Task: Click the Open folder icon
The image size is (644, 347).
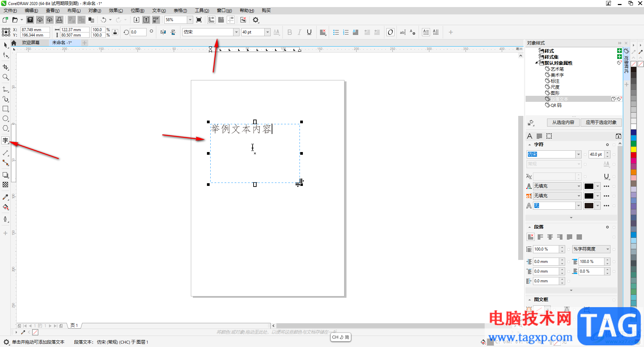Action: point(15,20)
